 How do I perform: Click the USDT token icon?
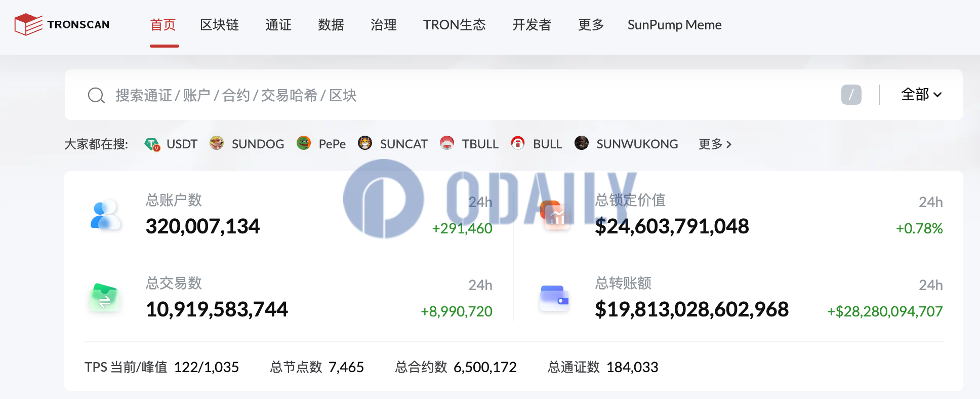[152, 144]
